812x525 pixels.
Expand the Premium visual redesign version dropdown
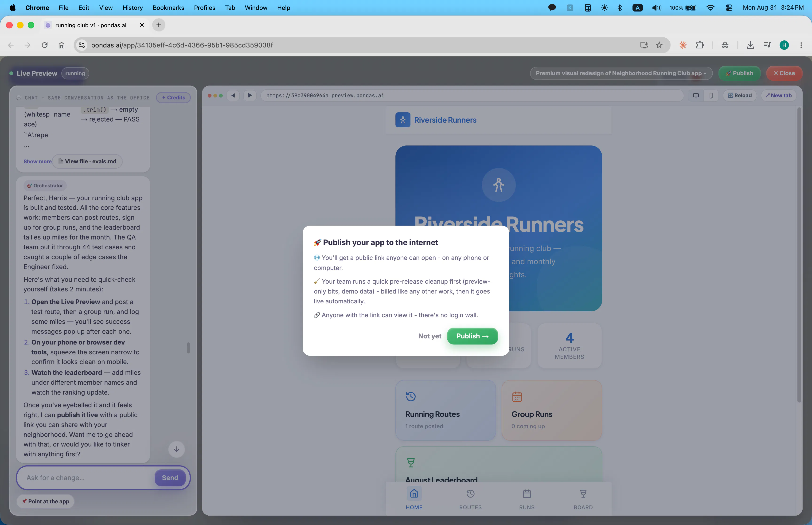[x=621, y=73]
